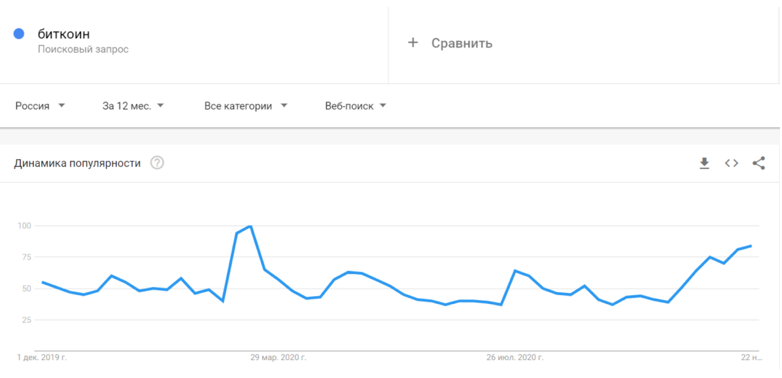Expand the Все категории dropdown
This screenshot has width=782, height=378.
pyautogui.click(x=246, y=106)
